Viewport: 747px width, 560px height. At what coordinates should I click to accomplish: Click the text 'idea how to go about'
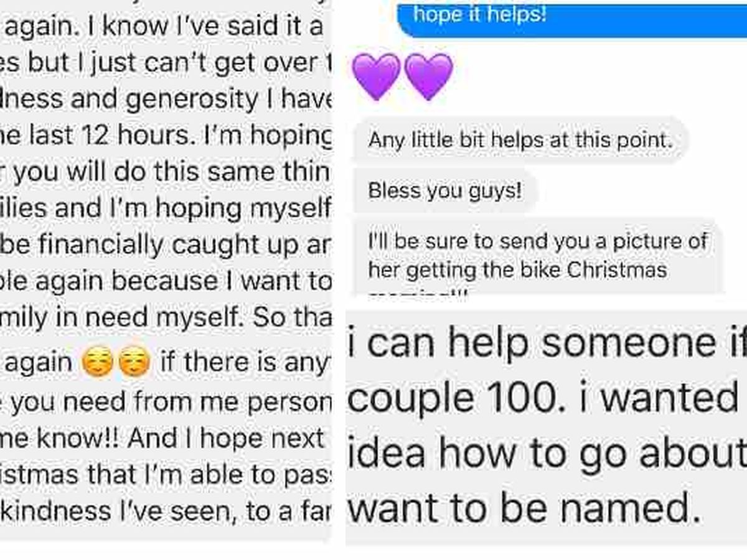pos(547,454)
